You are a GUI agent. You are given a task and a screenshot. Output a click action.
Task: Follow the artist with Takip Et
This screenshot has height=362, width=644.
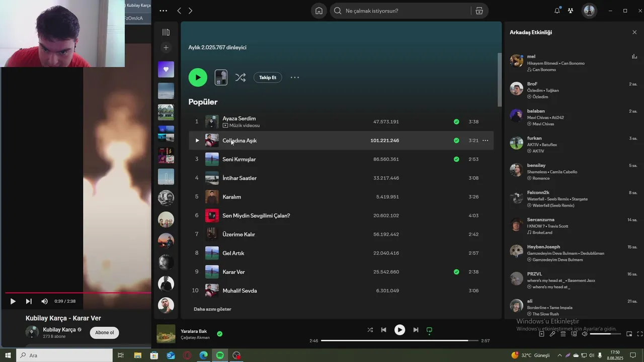coord(268,77)
